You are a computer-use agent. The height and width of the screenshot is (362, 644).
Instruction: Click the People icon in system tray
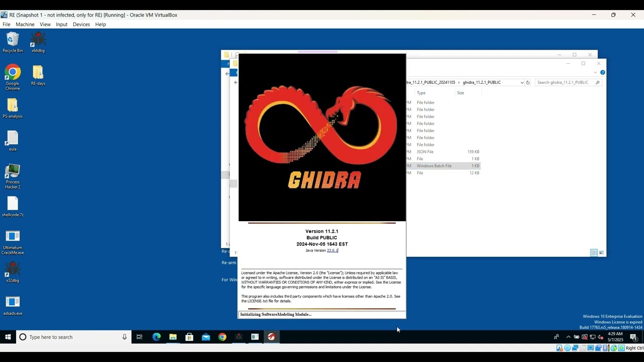coord(556,337)
